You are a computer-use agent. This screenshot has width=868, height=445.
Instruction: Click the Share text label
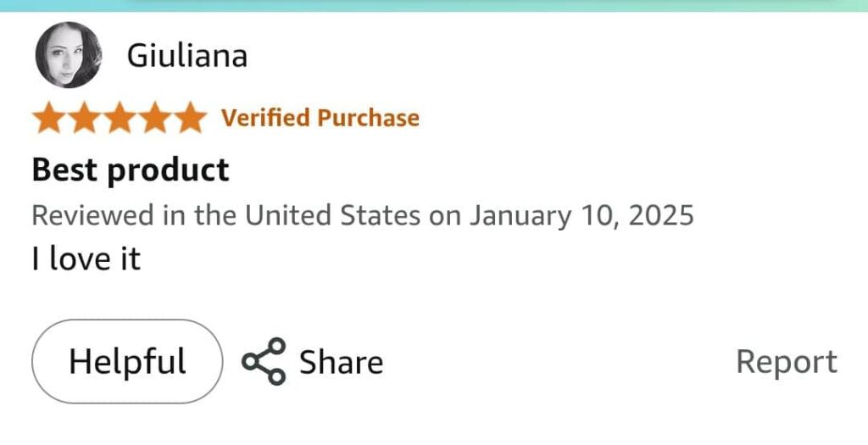point(341,362)
